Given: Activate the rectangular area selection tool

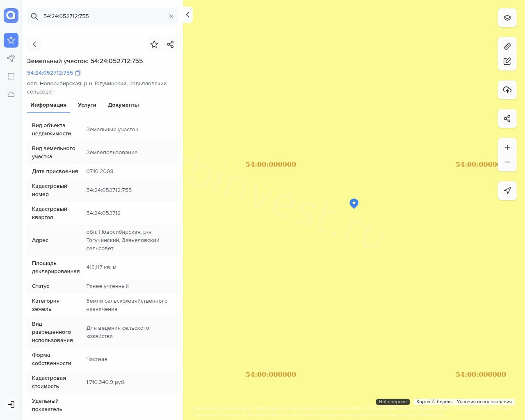Looking at the screenshot, I should coord(11,76).
